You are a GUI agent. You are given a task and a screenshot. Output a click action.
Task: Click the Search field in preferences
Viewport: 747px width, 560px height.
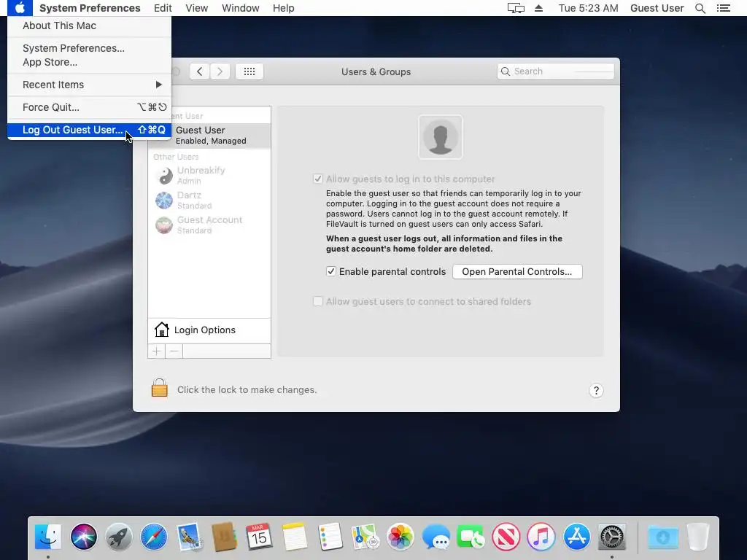coord(555,71)
